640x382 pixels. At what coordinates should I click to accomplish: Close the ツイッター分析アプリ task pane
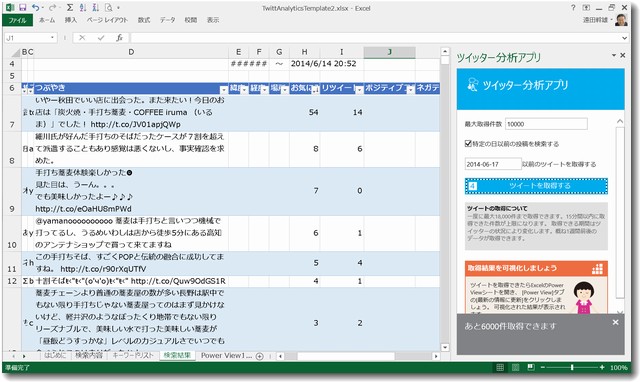pyautogui.click(x=623, y=55)
